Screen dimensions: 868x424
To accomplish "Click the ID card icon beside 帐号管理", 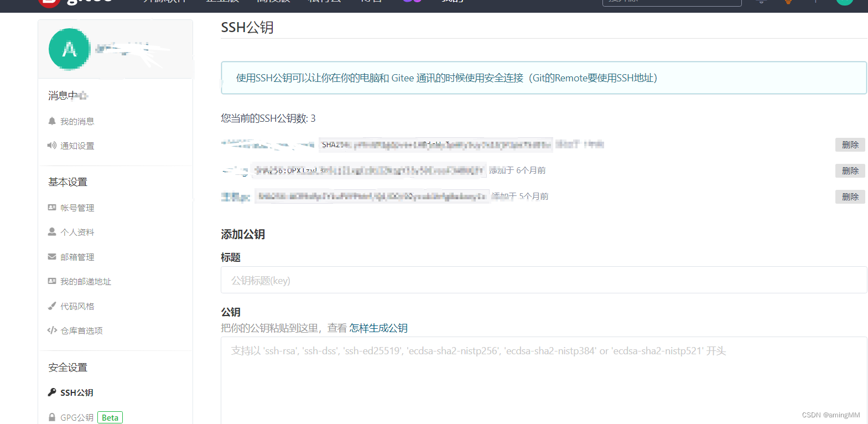I will point(52,208).
